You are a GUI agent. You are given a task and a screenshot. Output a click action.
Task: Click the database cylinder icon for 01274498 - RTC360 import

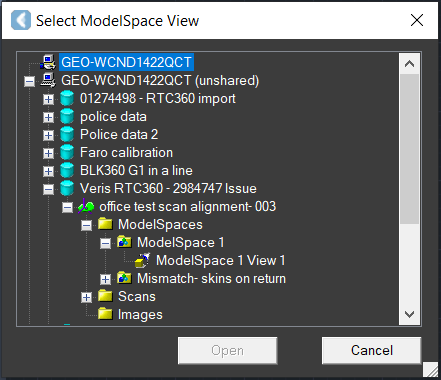coord(67,98)
